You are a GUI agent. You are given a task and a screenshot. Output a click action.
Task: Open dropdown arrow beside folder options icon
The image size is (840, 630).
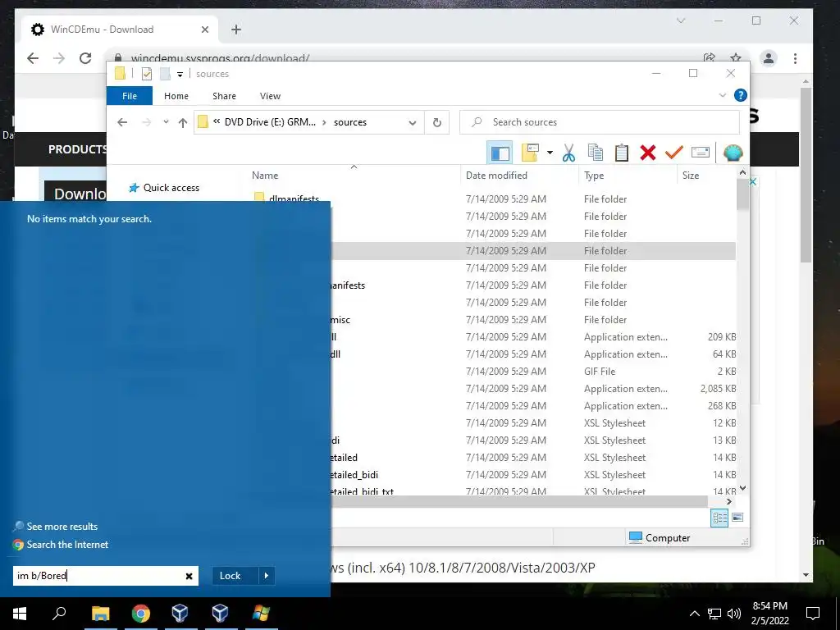coord(550,153)
